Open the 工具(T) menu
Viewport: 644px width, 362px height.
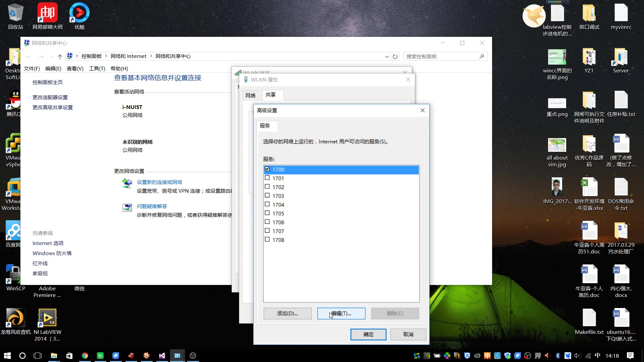97,68
